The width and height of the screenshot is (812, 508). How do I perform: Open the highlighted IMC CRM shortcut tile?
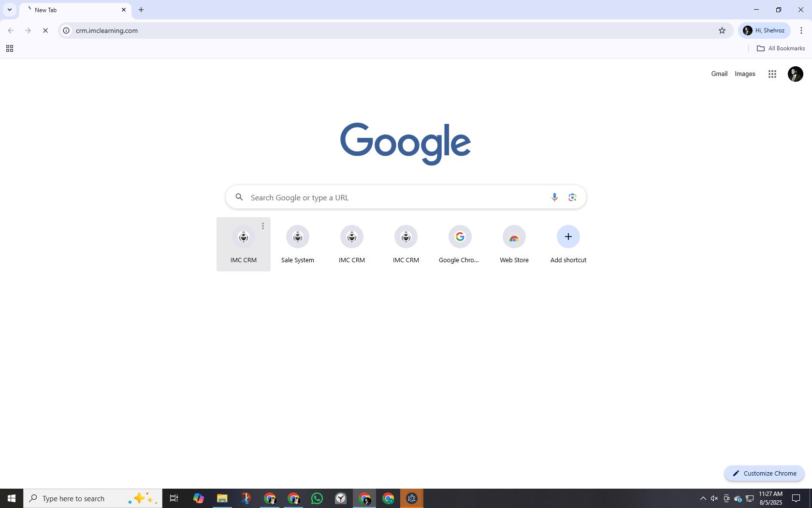[x=244, y=244]
